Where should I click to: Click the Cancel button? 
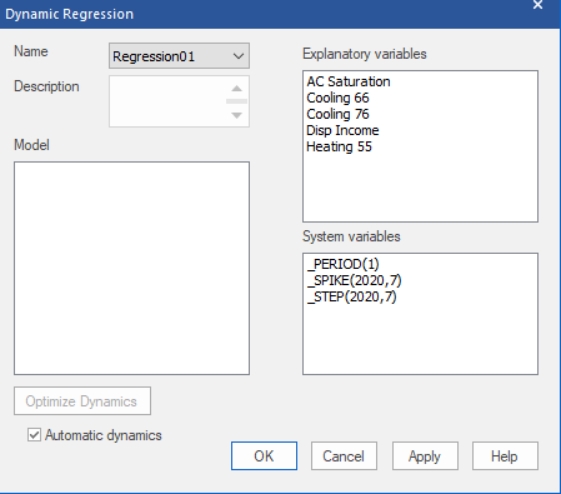[344, 456]
